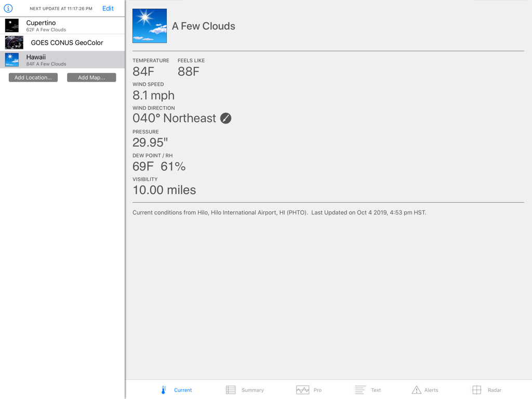Viewport: 532px width, 399px height.
Task: Tap Hawaii's weather condition thumbnail
Action: [x=11, y=60]
